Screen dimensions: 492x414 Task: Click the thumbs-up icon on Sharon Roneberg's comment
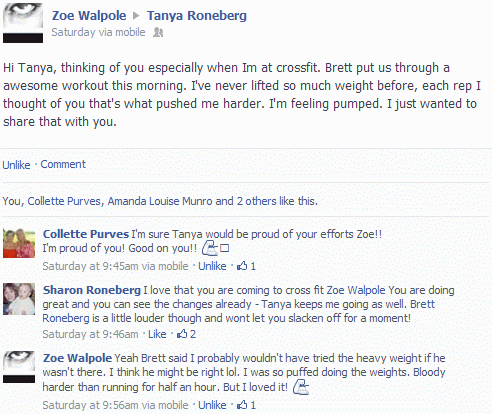point(182,334)
